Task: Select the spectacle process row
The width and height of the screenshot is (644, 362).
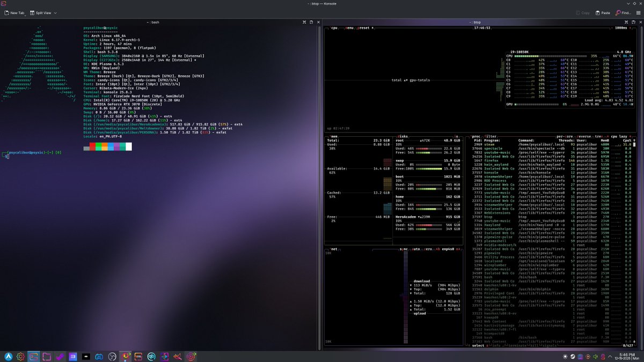Action: (551, 149)
